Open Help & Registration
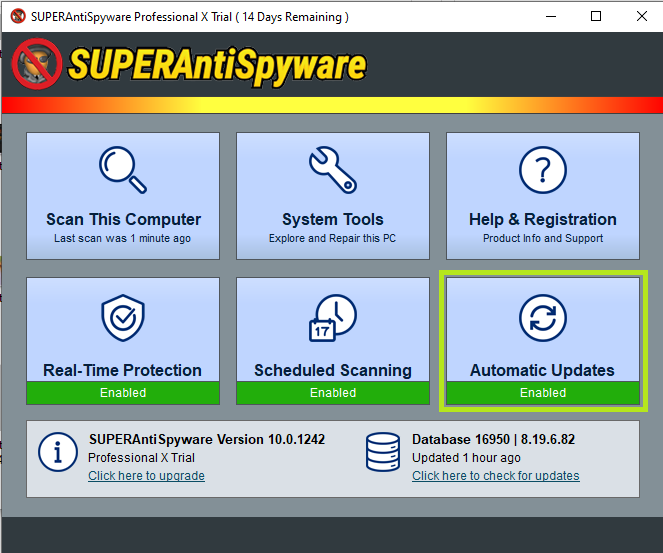 click(543, 196)
